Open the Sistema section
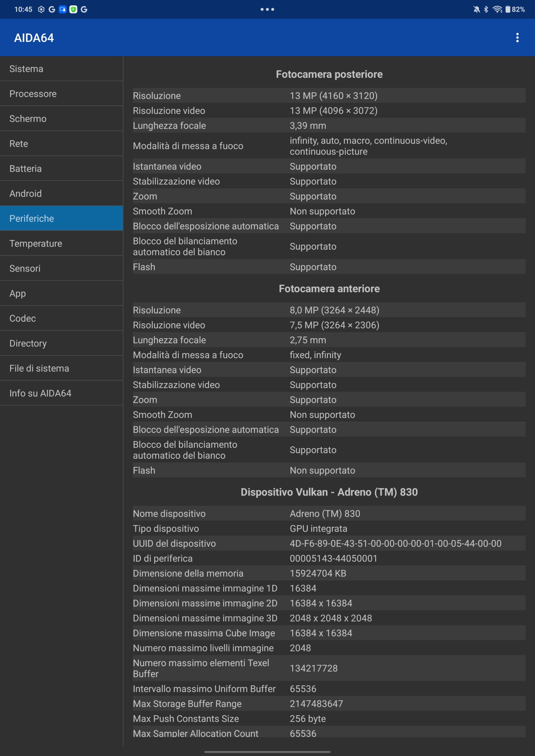 tap(61, 69)
